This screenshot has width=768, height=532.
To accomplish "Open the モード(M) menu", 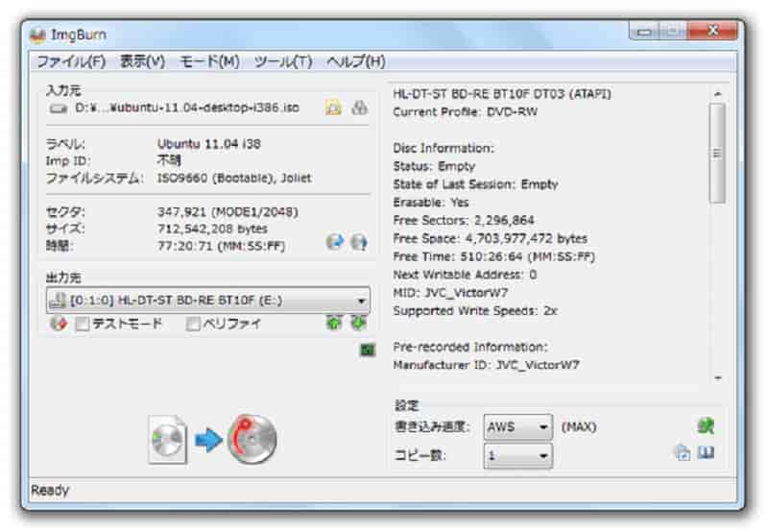I will 209,61.
